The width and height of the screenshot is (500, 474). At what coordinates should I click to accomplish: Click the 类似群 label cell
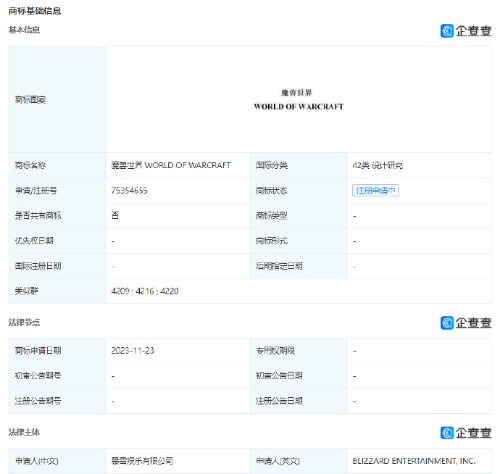tap(57, 291)
